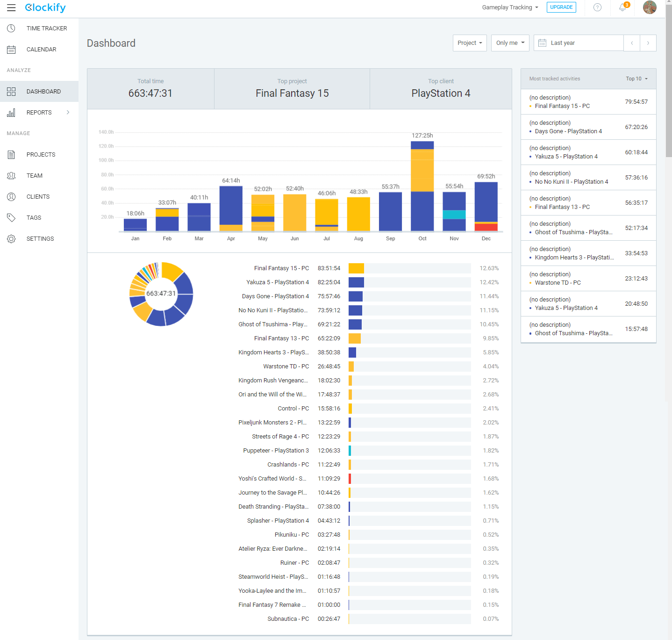Open the help question mark icon
The height and width of the screenshot is (640, 672).
click(597, 7)
